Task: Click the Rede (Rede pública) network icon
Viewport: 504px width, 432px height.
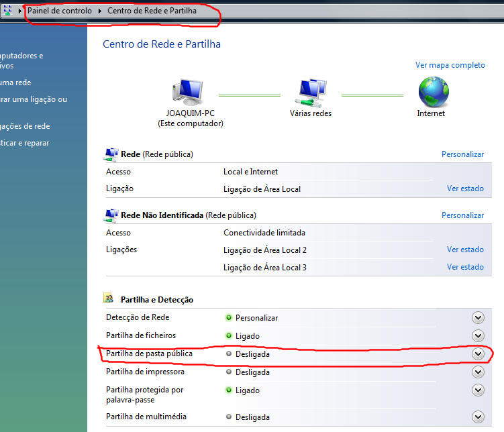Action: 111,154
